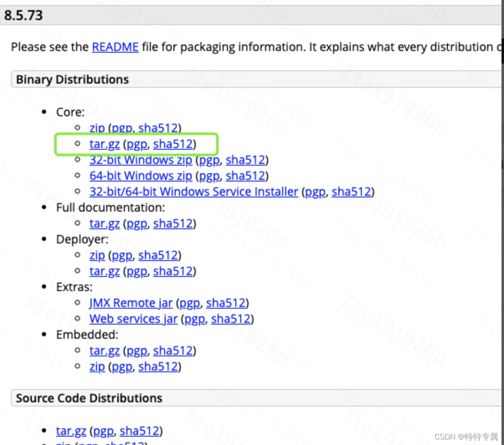Open sha512 checksum for 32-bit Windows zip

pyautogui.click(x=246, y=160)
